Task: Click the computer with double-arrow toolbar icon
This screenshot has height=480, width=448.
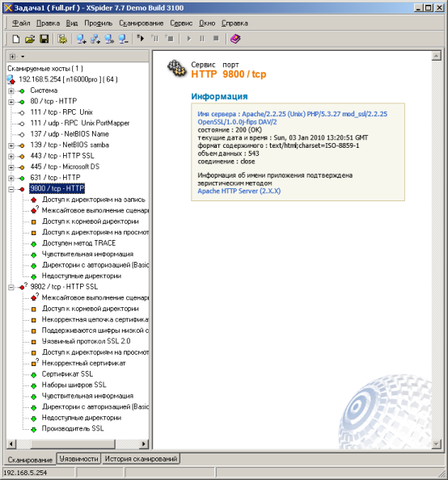Action: point(109,39)
